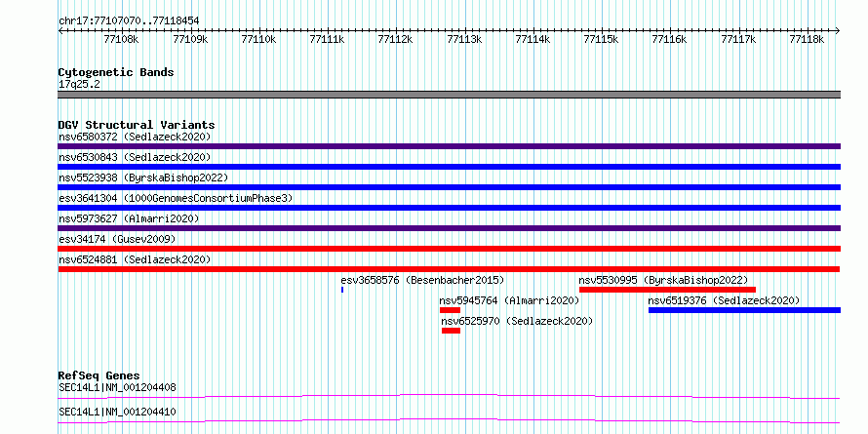Open the DGV Structural Variants track title
The height and width of the screenshot is (434, 868).
[137, 125]
